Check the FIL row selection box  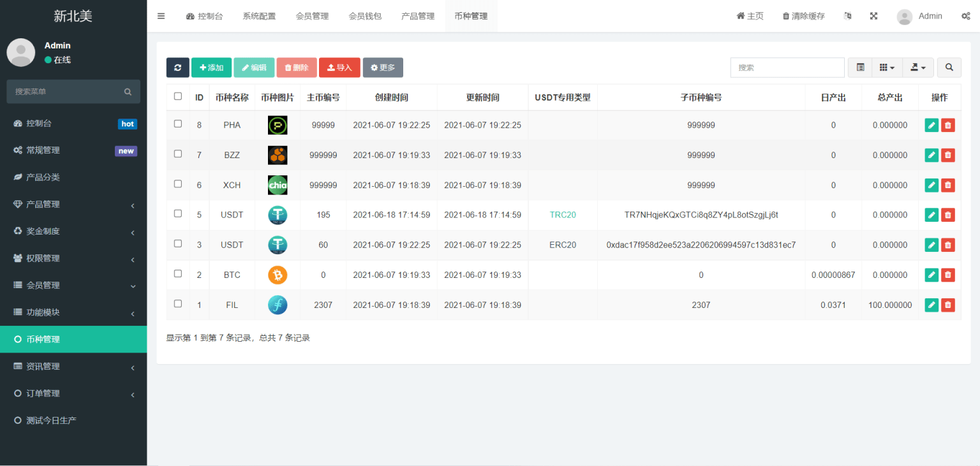click(x=177, y=305)
